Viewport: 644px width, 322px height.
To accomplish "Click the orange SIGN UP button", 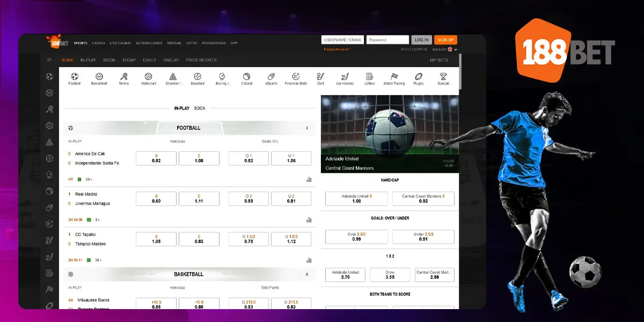I will (x=445, y=40).
